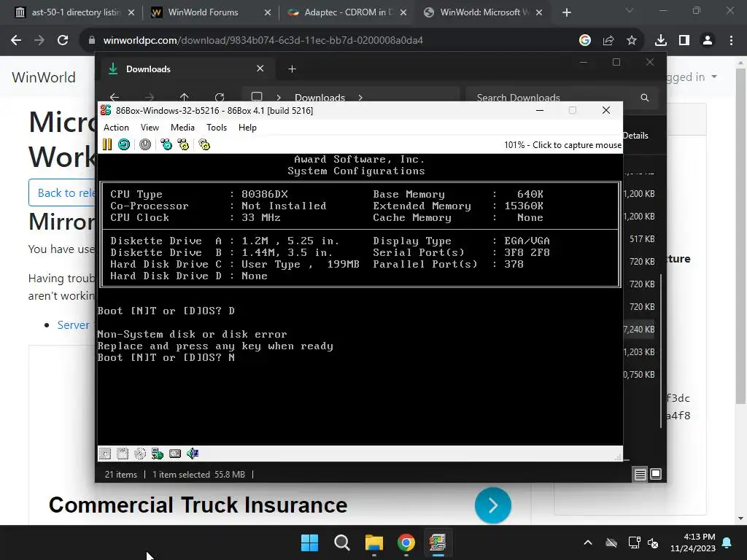The image size is (747, 560).
Task: Select the 1,203 KB file row
Action: tap(639, 351)
